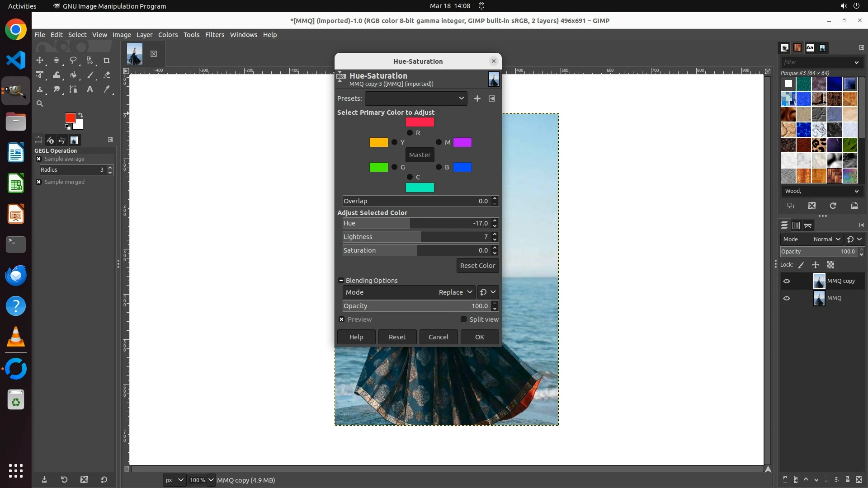
Task: Select the Free Select lasso tool
Action: click(73, 60)
